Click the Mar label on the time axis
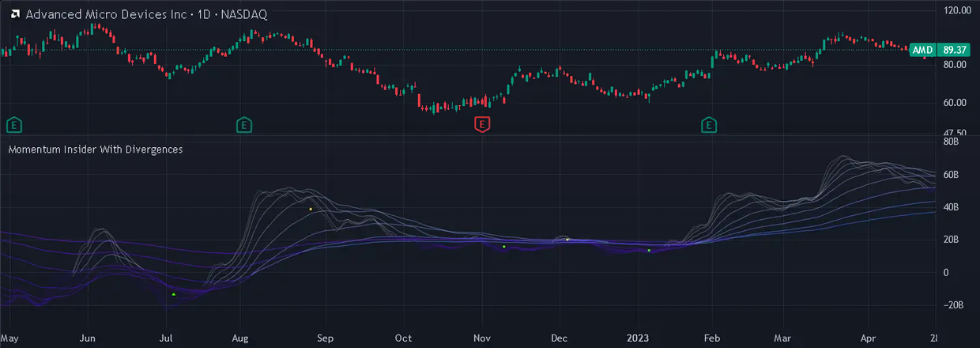The image size is (980, 348). tap(783, 337)
